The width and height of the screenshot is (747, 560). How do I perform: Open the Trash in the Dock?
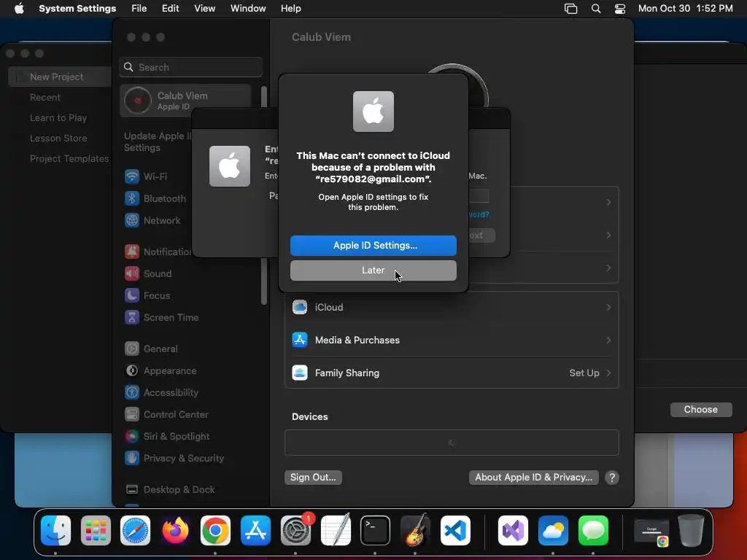pyautogui.click(x=691, y=530)
